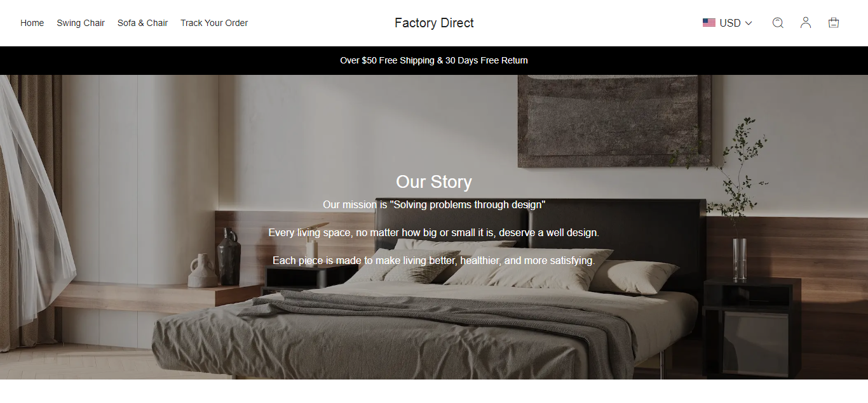Click the white curtain at left edge
Image resolution: width=868 pixels, height=403 pixels.
(x=32, y=190)
